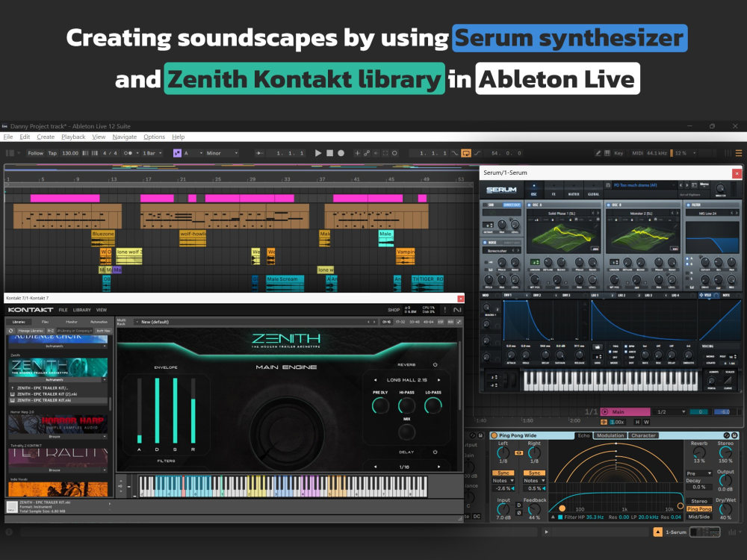Image resolution: width=747 pixels, height=560 pixels.
Task: Toggle the Zenith REVERB power icon
Action: (435, 365)
